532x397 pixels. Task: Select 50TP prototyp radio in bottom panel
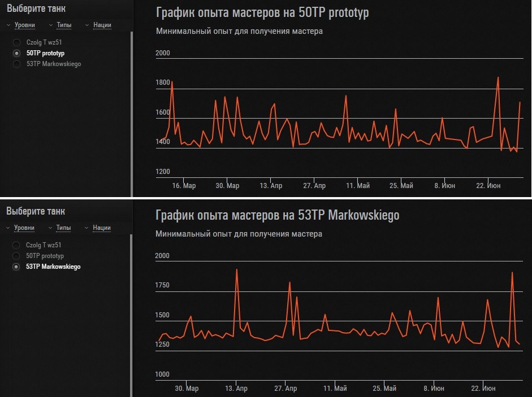pos(16,256)
